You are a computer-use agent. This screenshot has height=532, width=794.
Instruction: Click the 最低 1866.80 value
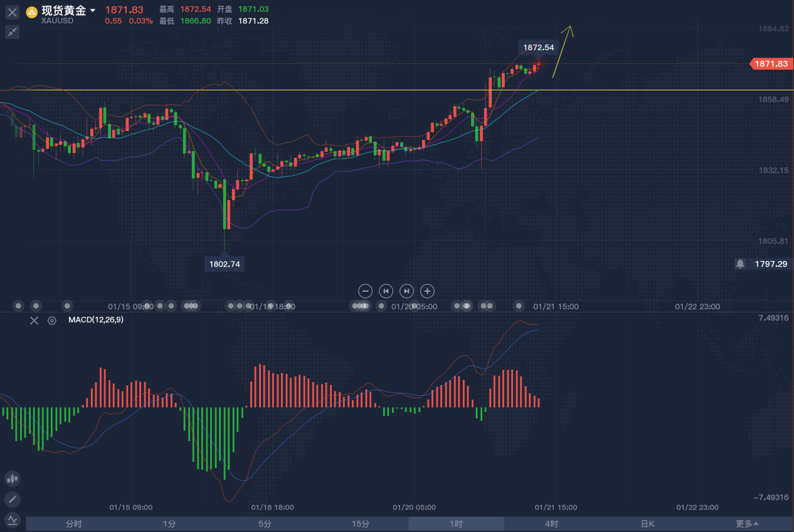196,21
